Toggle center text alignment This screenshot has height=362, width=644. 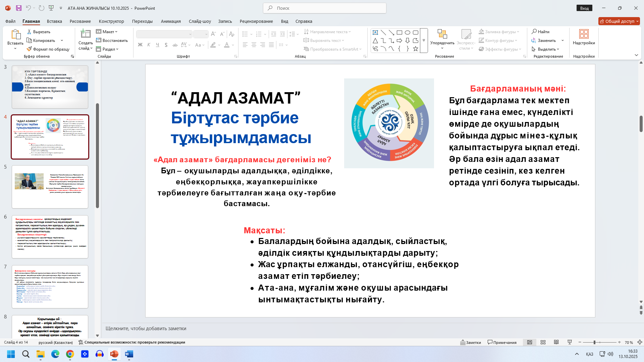(254, 45)
